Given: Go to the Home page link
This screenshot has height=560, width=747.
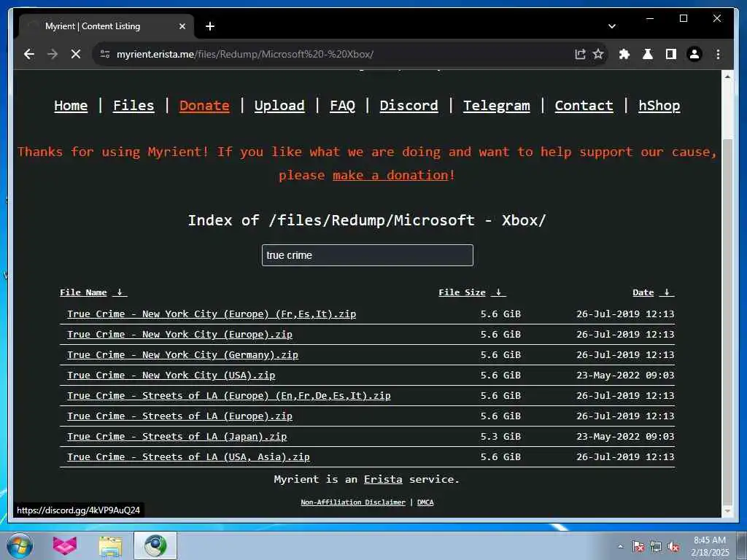Looking at the screenshot, I should (71, 106).
